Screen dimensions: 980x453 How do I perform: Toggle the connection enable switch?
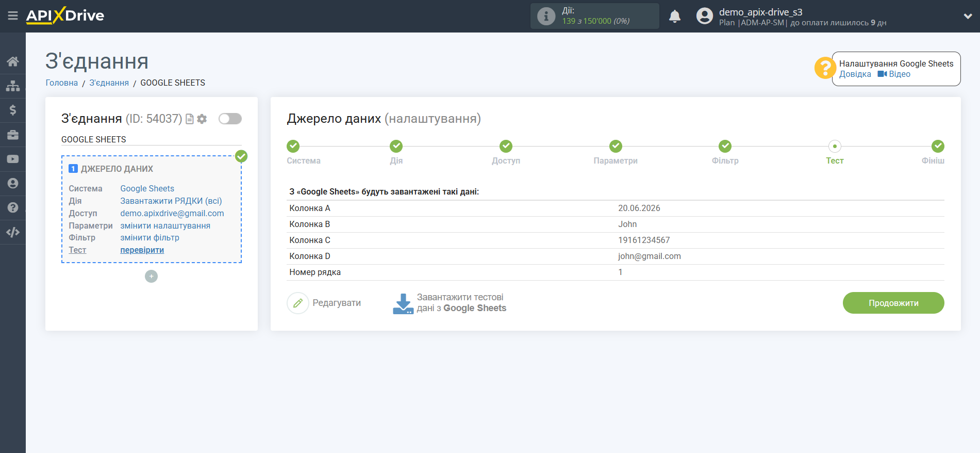click(x=230, y=119)
